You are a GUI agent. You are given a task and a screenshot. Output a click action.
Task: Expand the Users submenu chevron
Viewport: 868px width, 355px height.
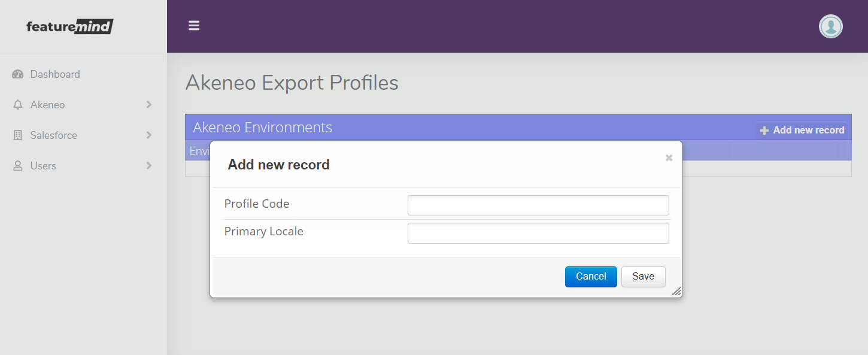[149, 166]
